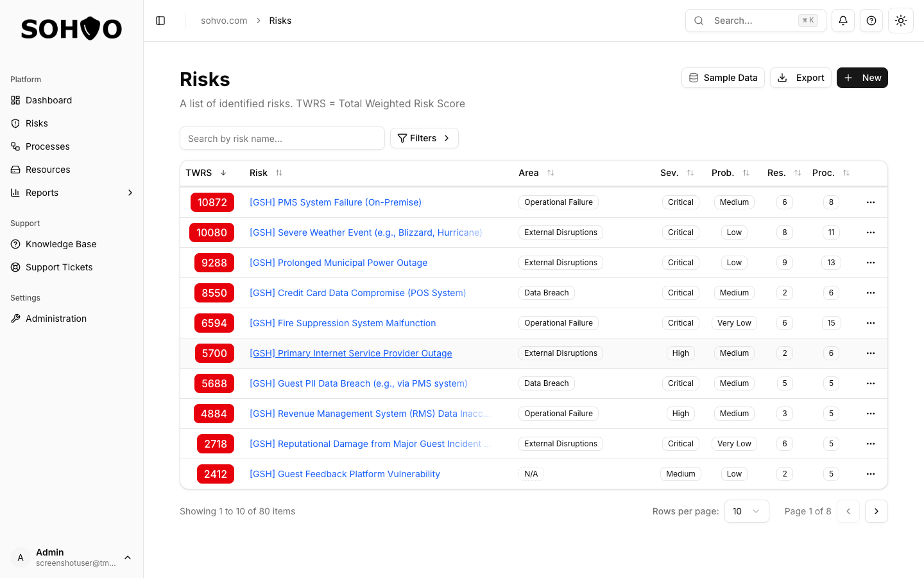Click the 10872 TWRS score badge
This screenshot has width=924, height=578.
pos(212,202)
